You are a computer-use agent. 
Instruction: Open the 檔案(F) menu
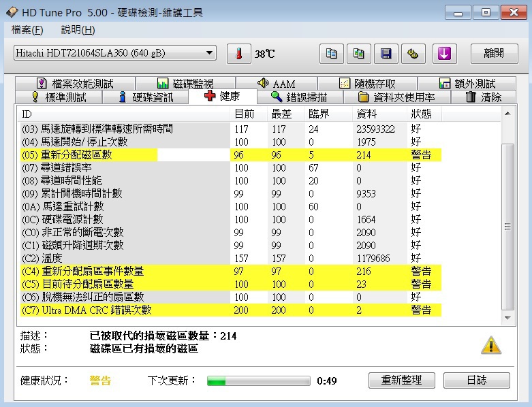(x=27, y=30)
